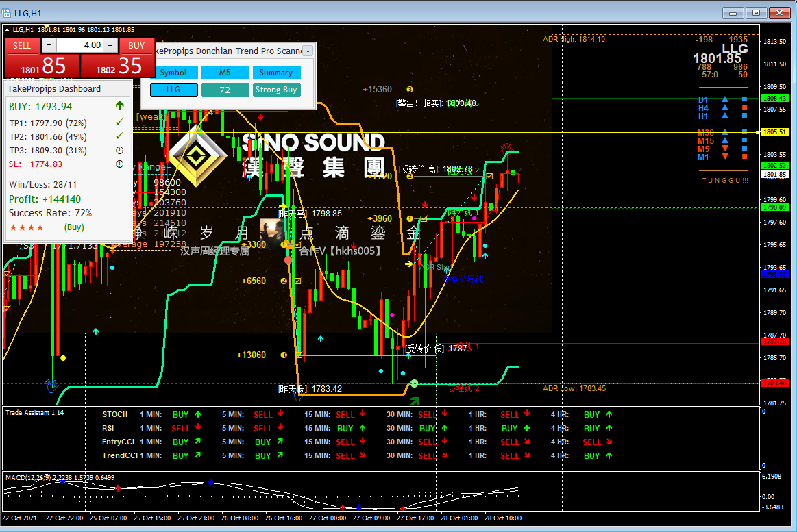Screen dimensions: 797x532
Task: Click the four-star rating in the dashboard
Action: pos(27,227)
